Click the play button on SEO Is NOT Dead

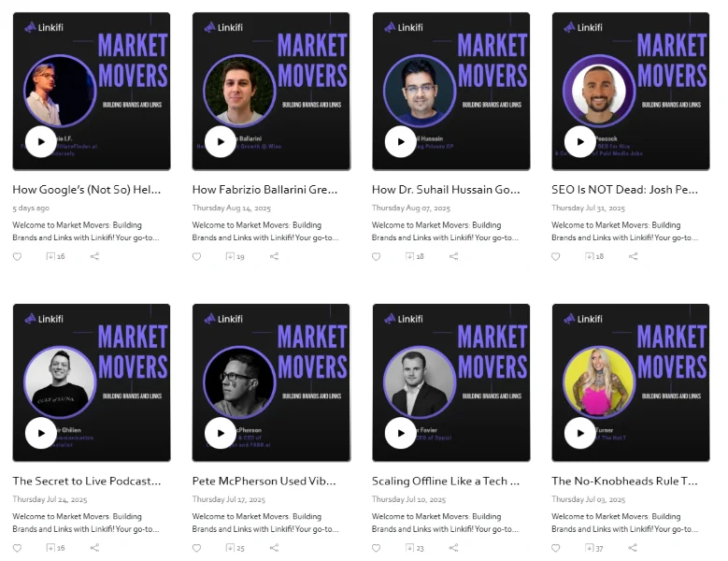point(579,141)
